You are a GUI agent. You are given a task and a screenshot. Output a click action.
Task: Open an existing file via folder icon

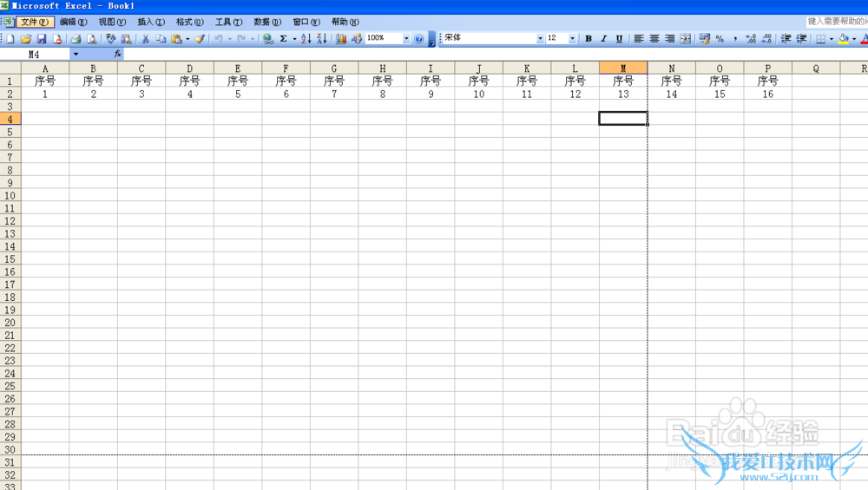(26, 39)
